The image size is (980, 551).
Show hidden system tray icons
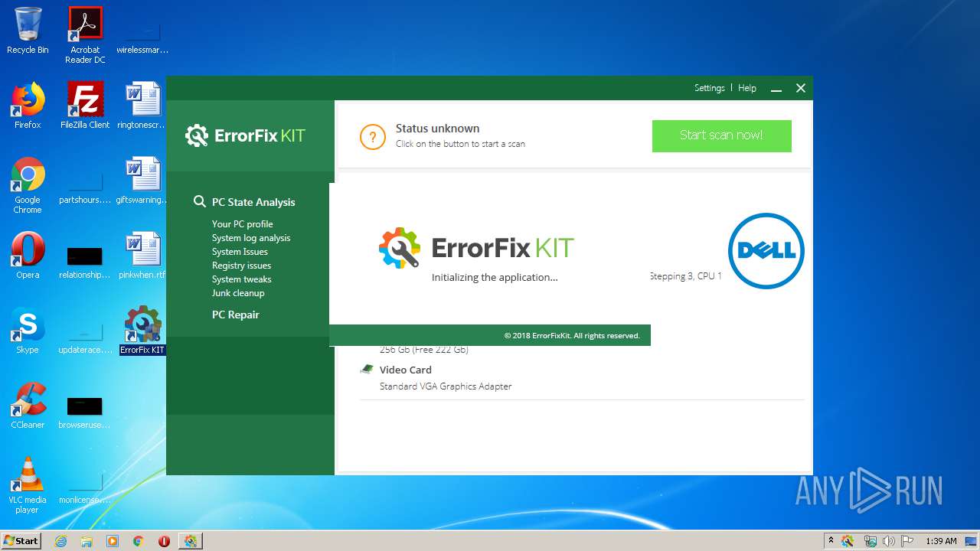pyautogui.click(x=831, y=541)
